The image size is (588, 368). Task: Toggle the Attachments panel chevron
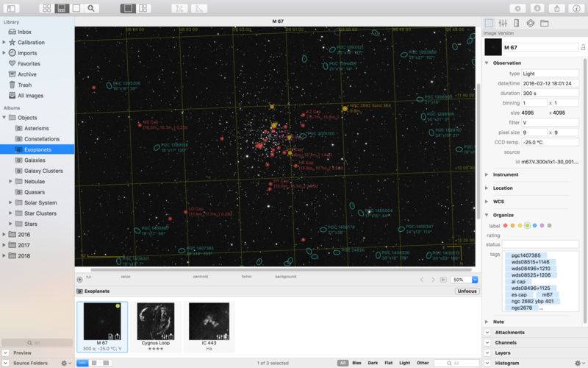[x=487, y=333]
